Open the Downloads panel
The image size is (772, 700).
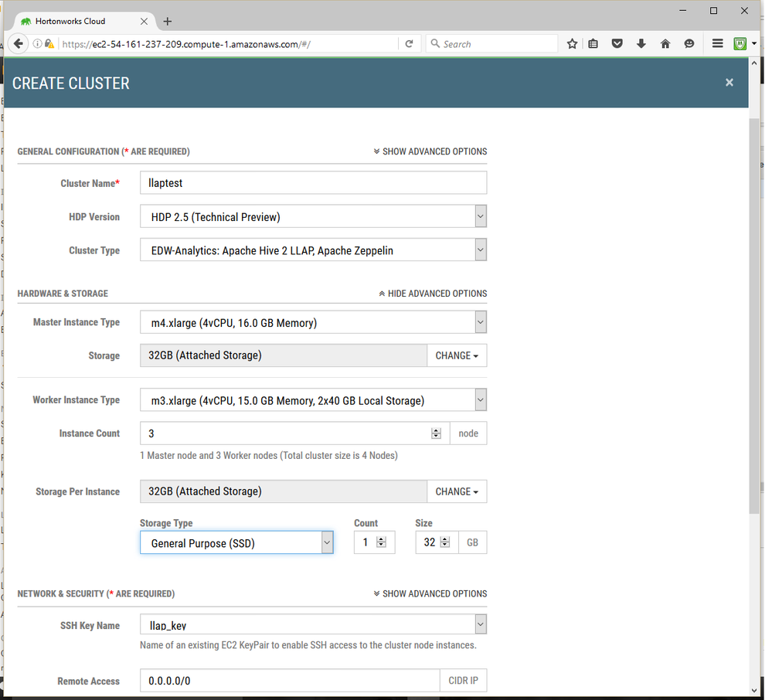(641, 43)
